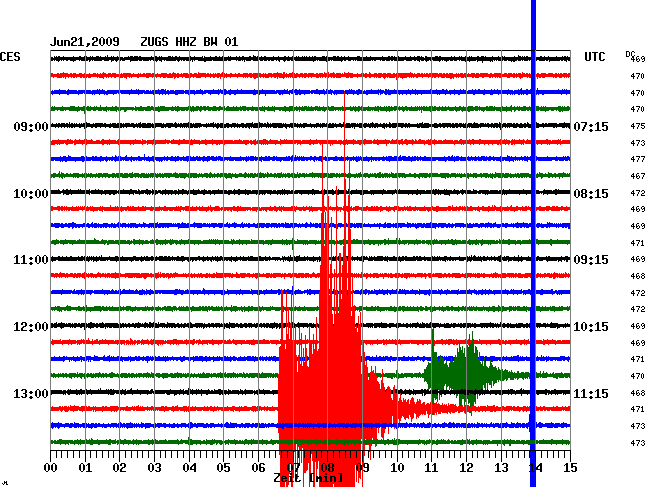Viewport: 650px width, 494px height.
Task: Click minute tick label 12
Action: (x=466, y=468)
